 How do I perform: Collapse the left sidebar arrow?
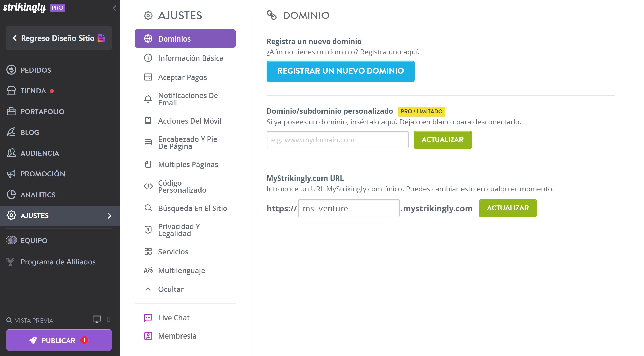click(114, 8)
